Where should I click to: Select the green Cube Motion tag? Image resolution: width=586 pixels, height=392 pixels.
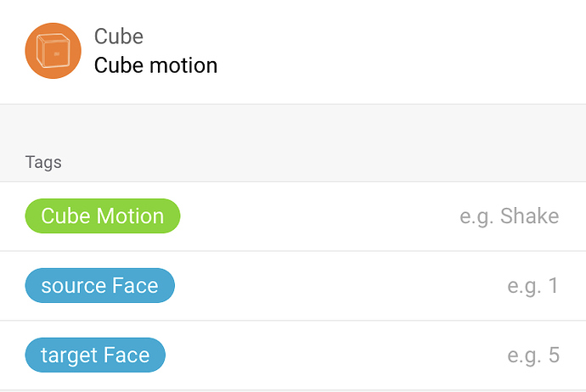click(103, 216)
